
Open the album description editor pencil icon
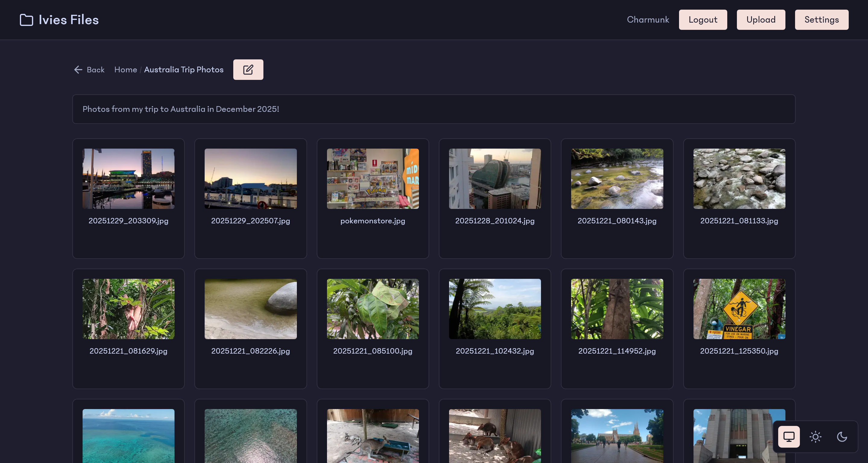[x=248, y=69]
